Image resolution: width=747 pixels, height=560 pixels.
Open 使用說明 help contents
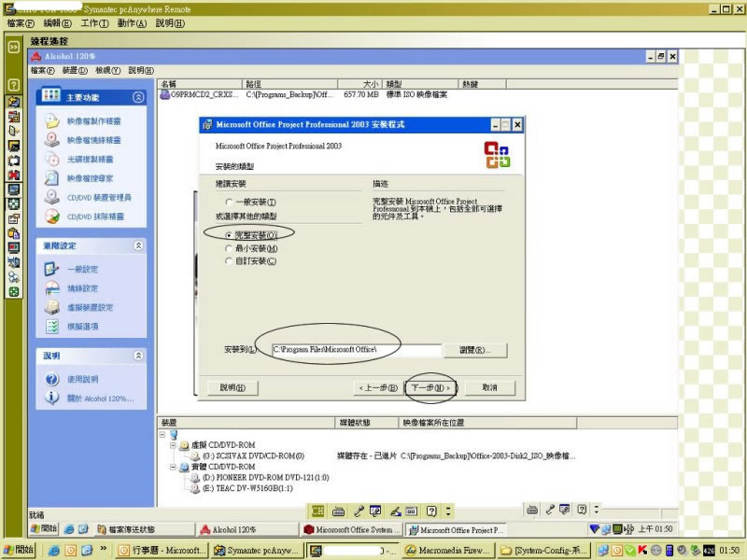(82, 380)
